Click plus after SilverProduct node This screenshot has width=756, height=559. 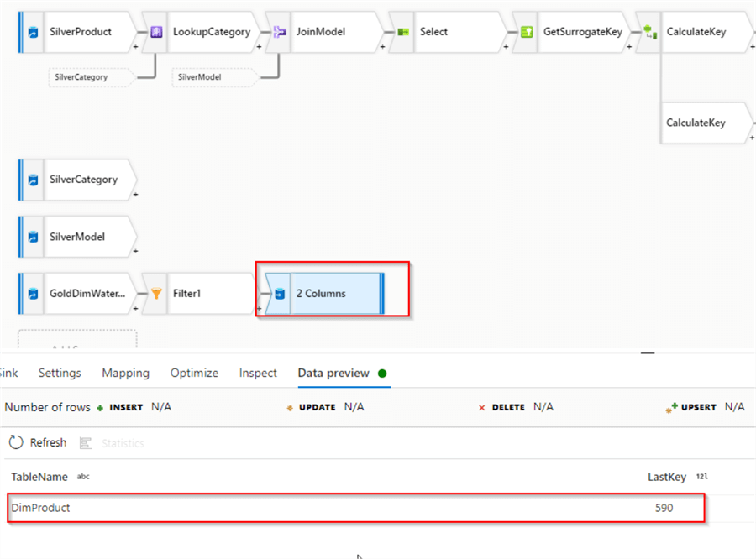[x=135, y=47]
